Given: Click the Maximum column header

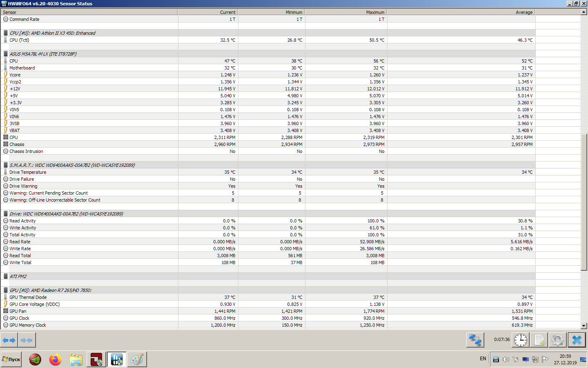Looking at the screenshot, I should tap(346, 12).
